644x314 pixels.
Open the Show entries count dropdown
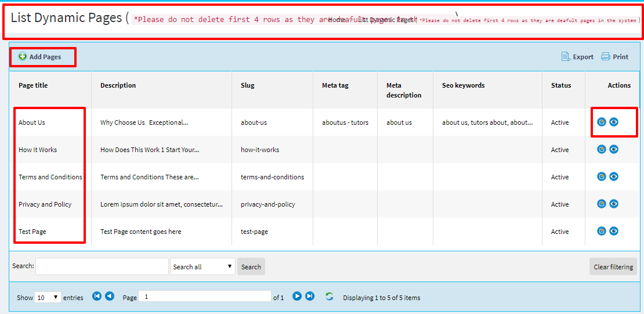pyautogui.click(x=48, y=297)
